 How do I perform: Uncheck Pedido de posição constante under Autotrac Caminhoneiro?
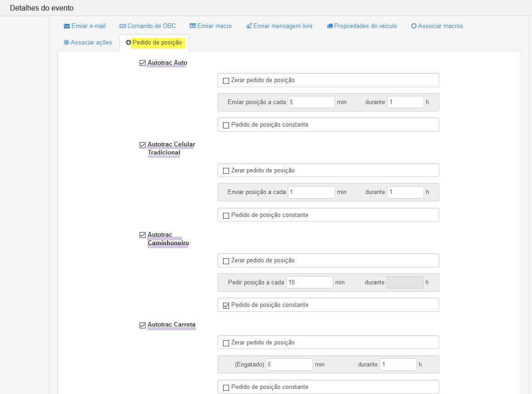click(x=226, y=305)
